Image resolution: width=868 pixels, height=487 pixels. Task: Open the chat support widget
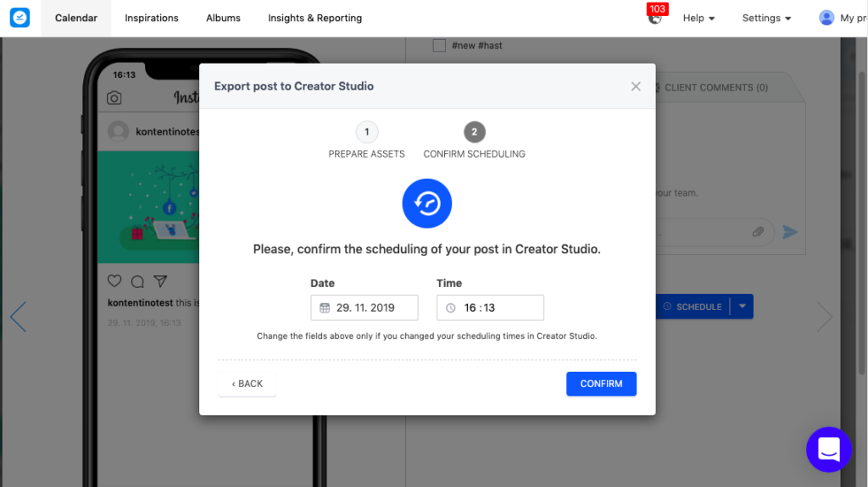pyautogui.click(x=829, y=450)
